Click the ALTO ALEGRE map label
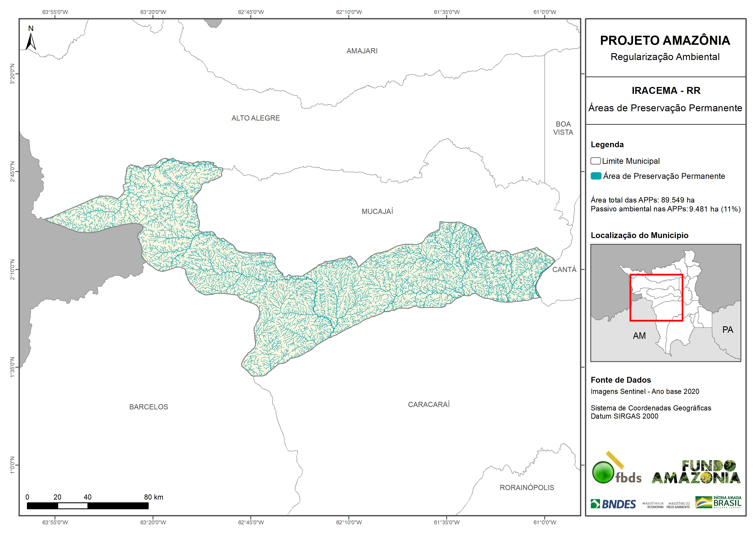 coord(256,118)
